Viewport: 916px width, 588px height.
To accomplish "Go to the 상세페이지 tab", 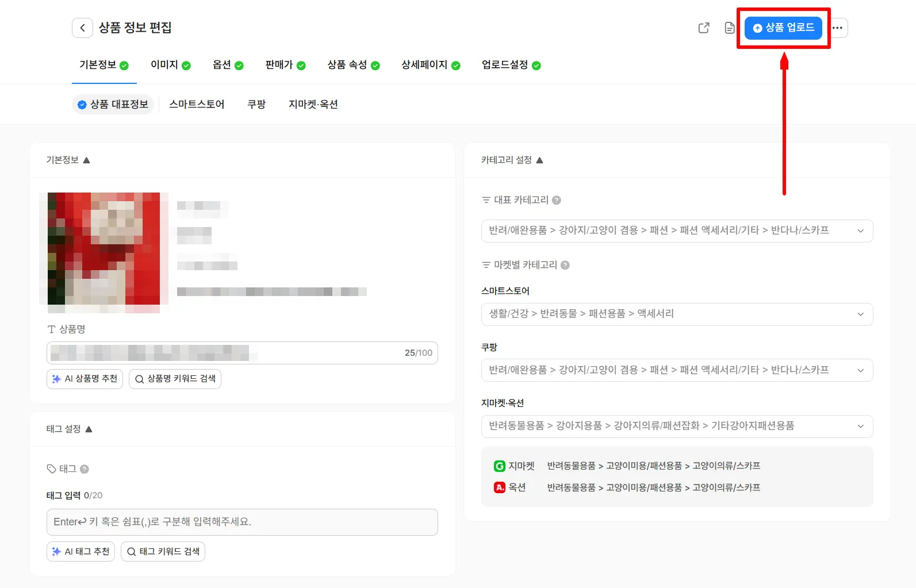I will coord(431,65).
